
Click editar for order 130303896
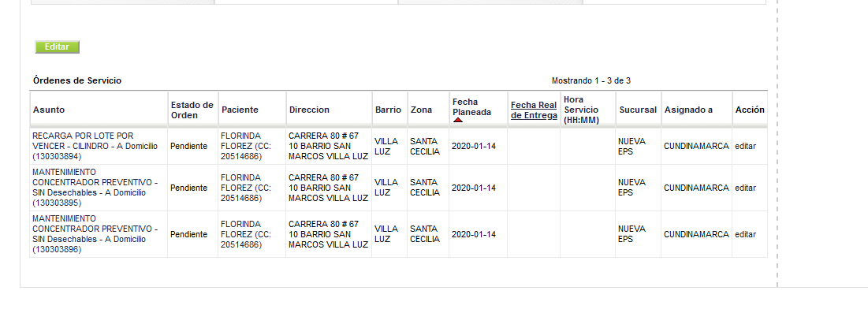pos(745,234)
